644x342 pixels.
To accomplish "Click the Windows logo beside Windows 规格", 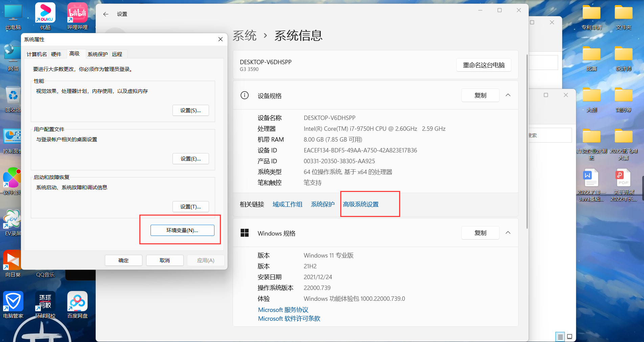I will click(x=245, y=233).
